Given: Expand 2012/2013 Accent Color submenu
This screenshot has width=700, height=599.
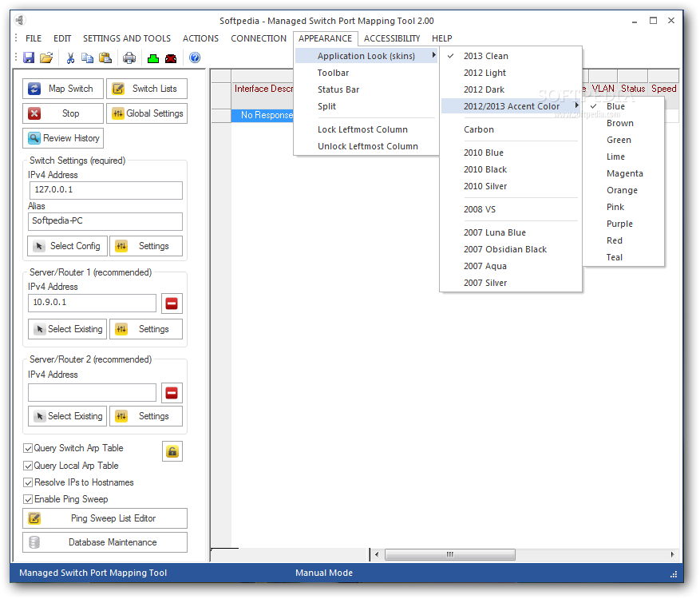Looking at the screenshot, I should (x=511, y=106).
